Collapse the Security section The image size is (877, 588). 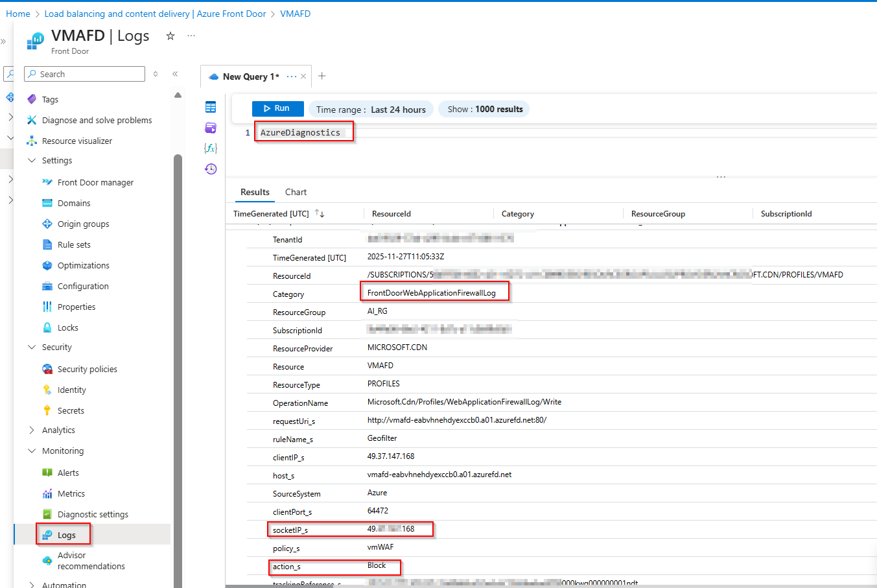[x=32, y=347]
